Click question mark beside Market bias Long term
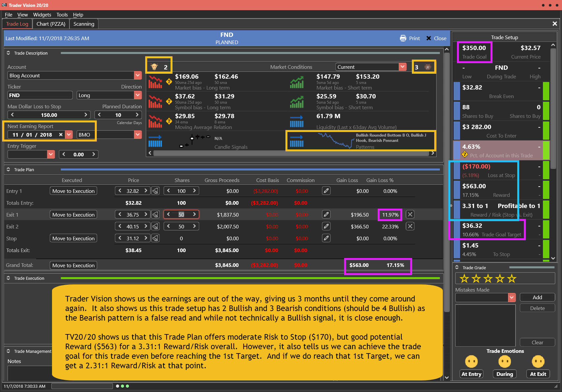 tap(169, 82)
